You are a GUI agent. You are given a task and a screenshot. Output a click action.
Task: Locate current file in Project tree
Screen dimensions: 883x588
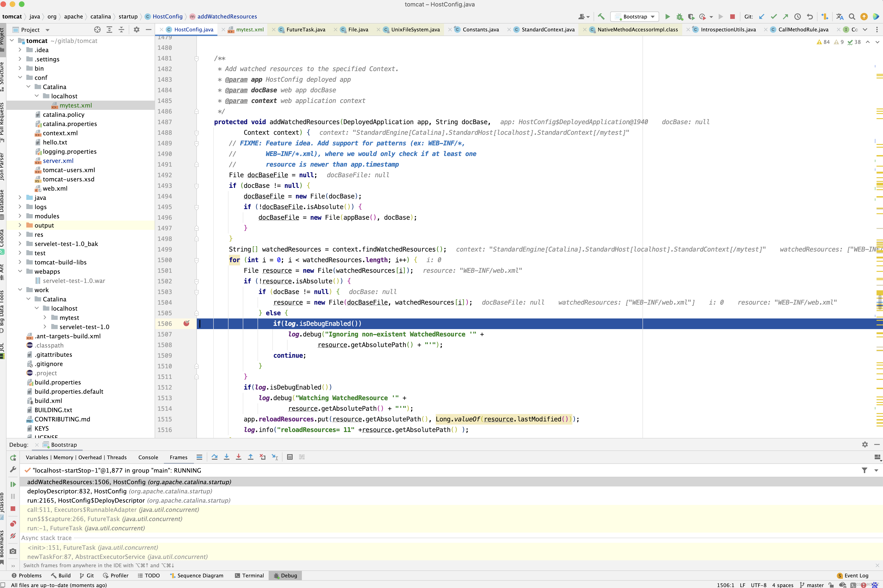(x=97, y=30)
